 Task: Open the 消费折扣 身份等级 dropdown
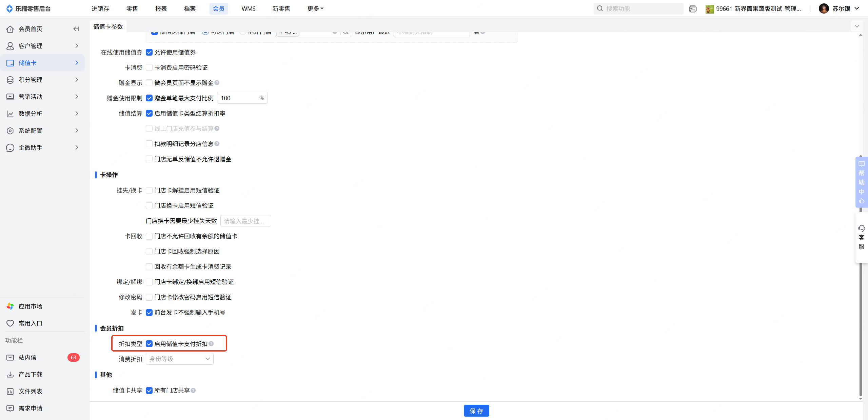179,359
